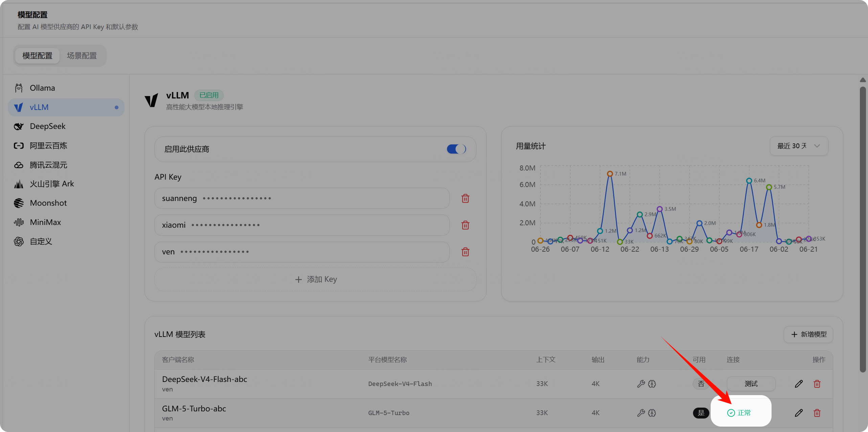Click the 5.7M data point on chart
Viewport: 868px width, 432px height.
pyautogui.click(x=769, y=187)
